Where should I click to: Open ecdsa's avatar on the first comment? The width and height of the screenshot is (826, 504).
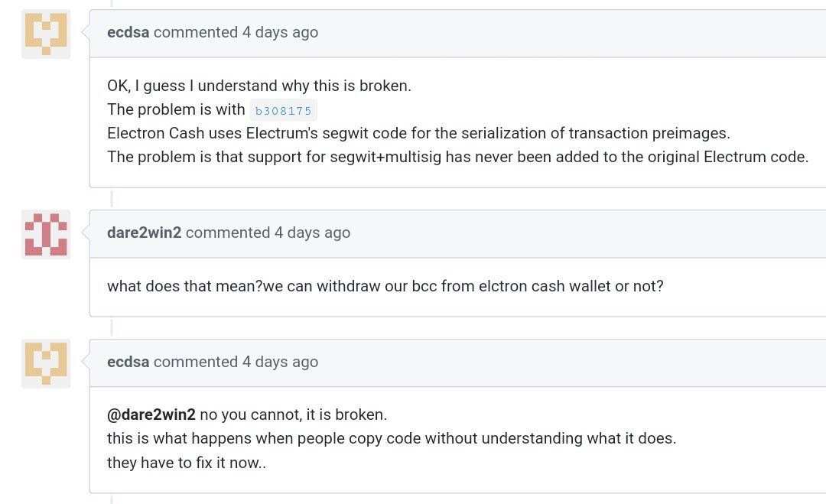[x=46, y=34]
